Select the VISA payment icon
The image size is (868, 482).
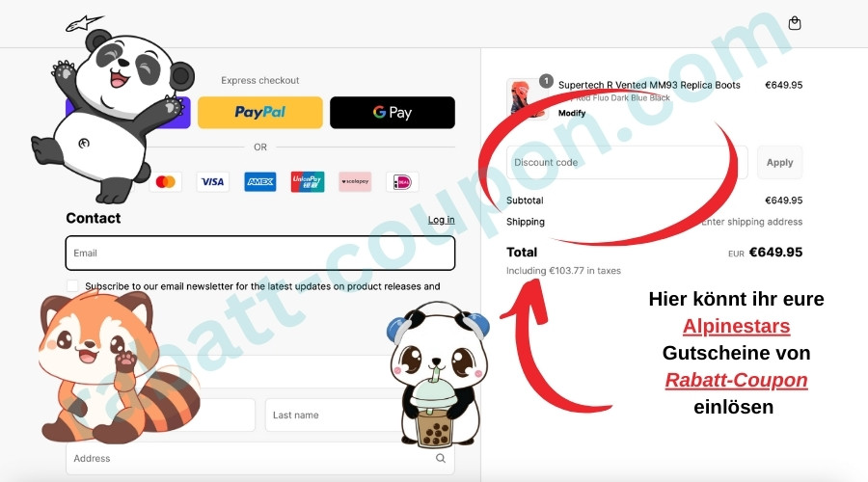coord(212,181)
